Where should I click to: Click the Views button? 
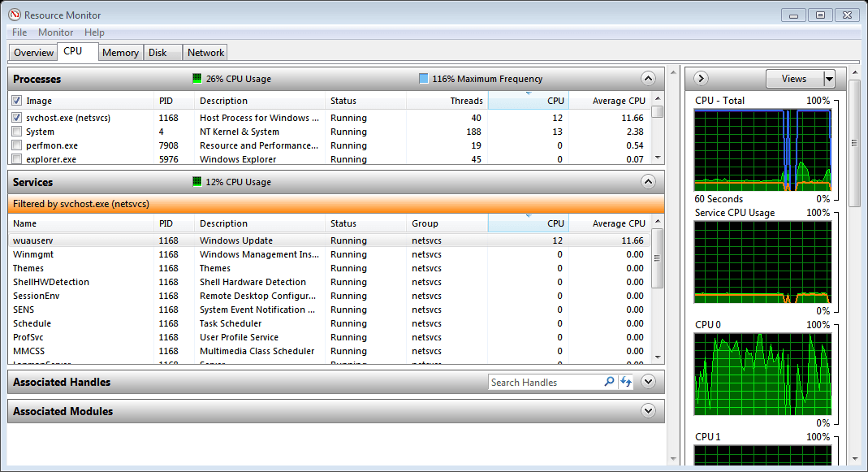pyautogui.click(x=796, y=78)
